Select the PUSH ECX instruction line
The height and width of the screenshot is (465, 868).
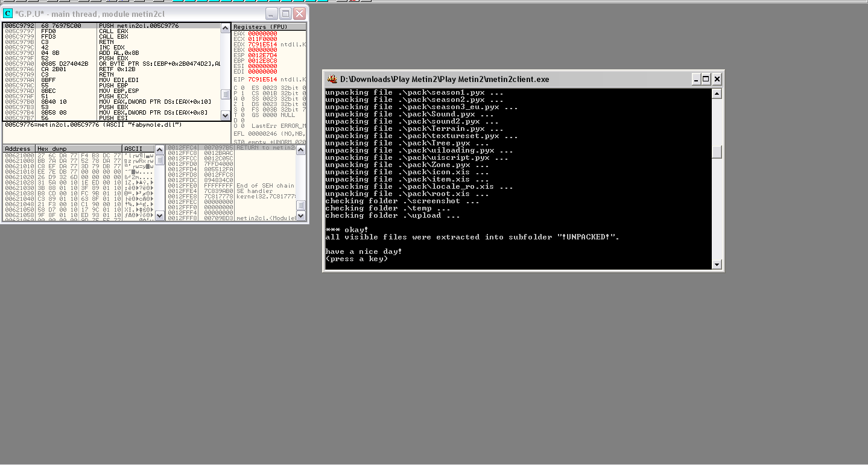pos(112,96)
